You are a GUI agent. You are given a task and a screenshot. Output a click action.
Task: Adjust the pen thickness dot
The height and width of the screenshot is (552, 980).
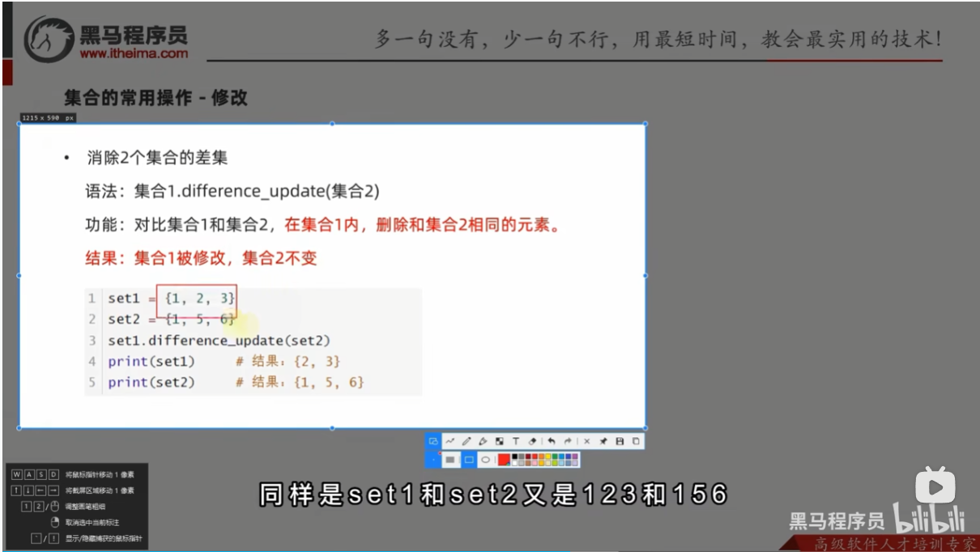tap(433, 460)
